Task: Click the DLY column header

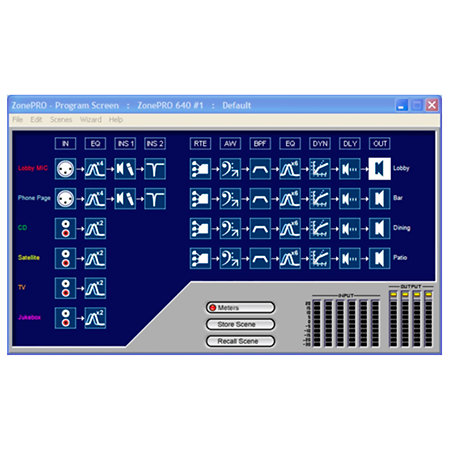Action: [350, 144]
